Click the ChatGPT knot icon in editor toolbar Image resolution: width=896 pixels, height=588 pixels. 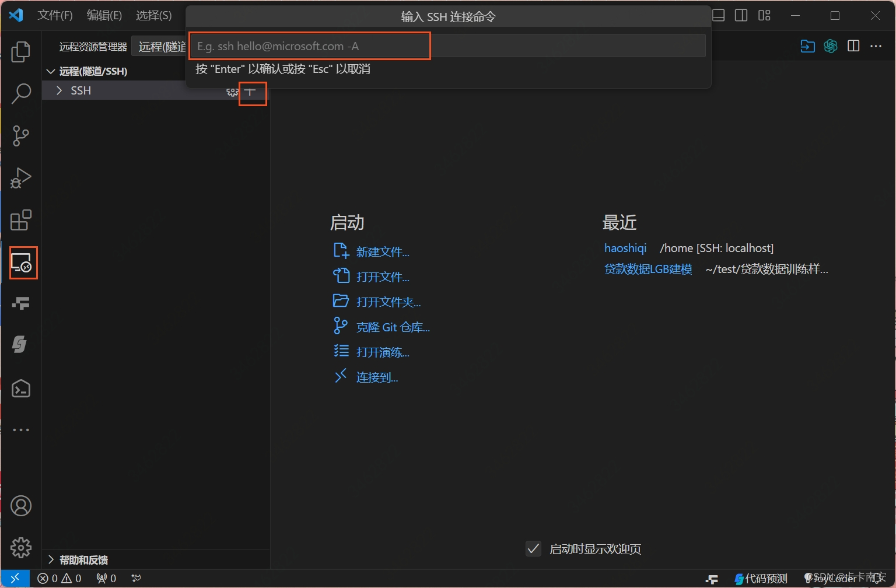tap(831, 46)
